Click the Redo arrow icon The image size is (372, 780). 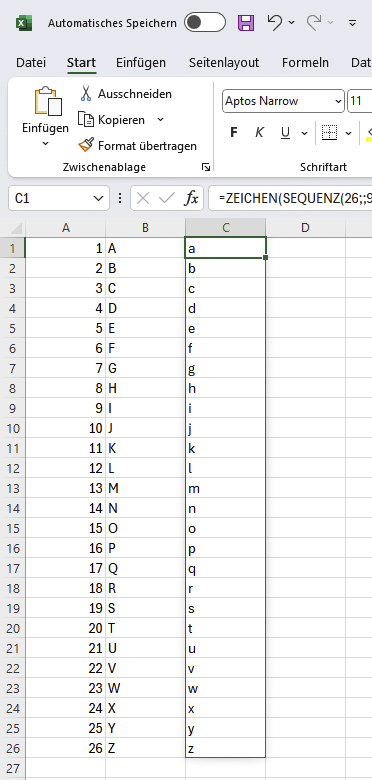pyautogui.click(x=313, y=22)
